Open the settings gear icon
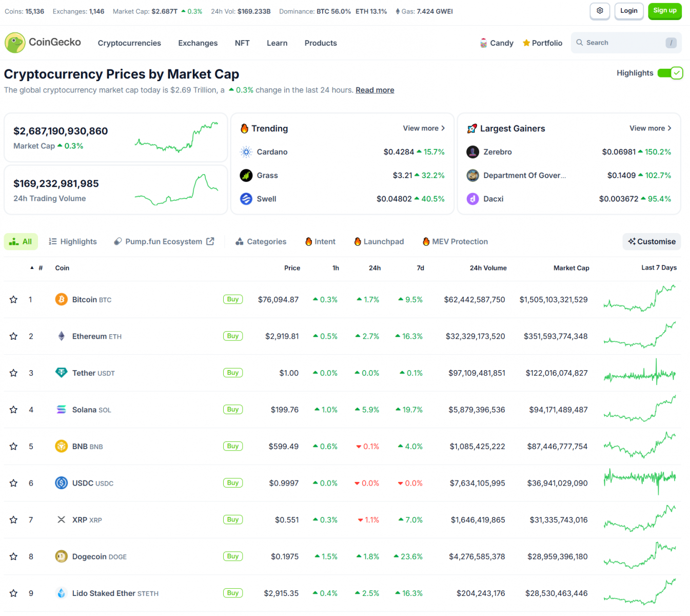The image size is (690, 616). pyautogui.click(x=600, y=11)
